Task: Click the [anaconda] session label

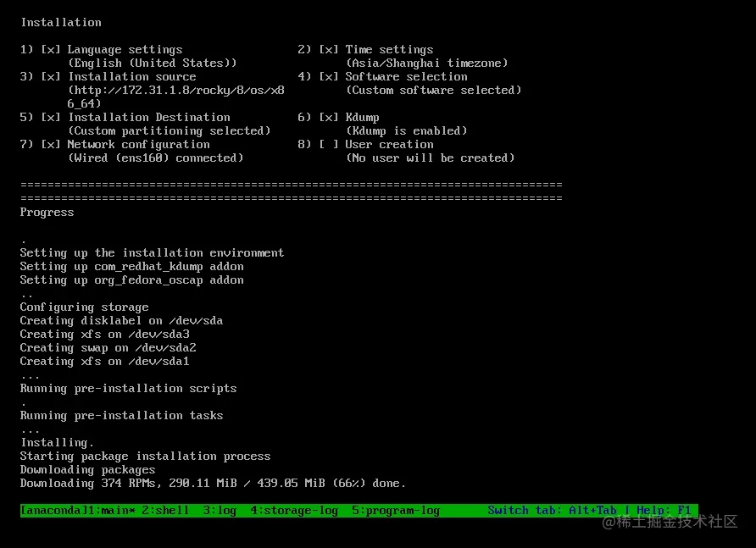Action: click(x=54, y=511)
